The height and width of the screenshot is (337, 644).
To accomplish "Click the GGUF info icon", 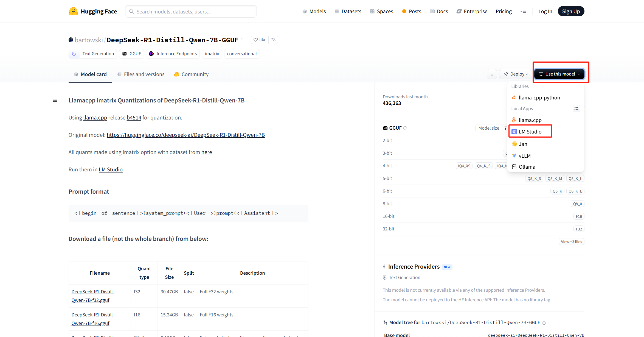I will point(405,128).
